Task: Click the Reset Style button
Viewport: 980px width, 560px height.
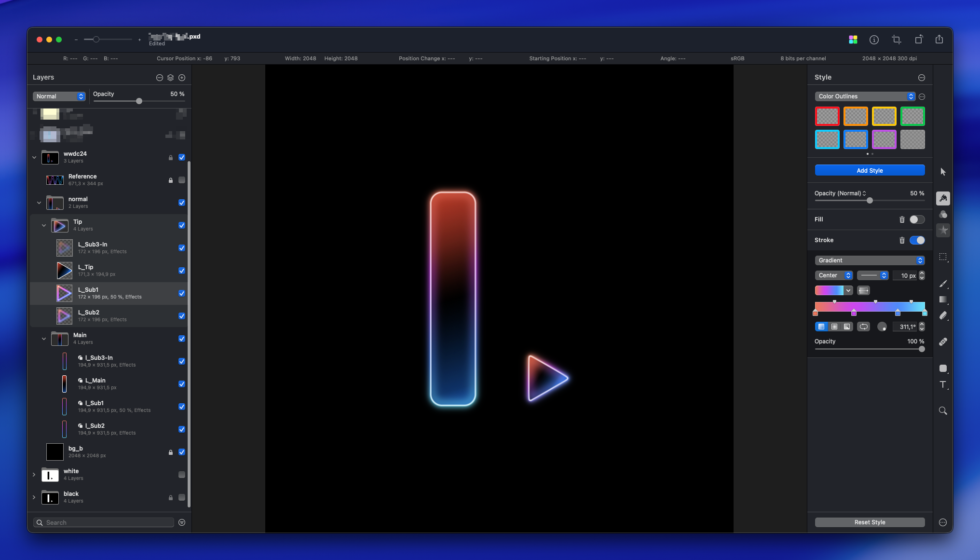Action: [869, 522]
